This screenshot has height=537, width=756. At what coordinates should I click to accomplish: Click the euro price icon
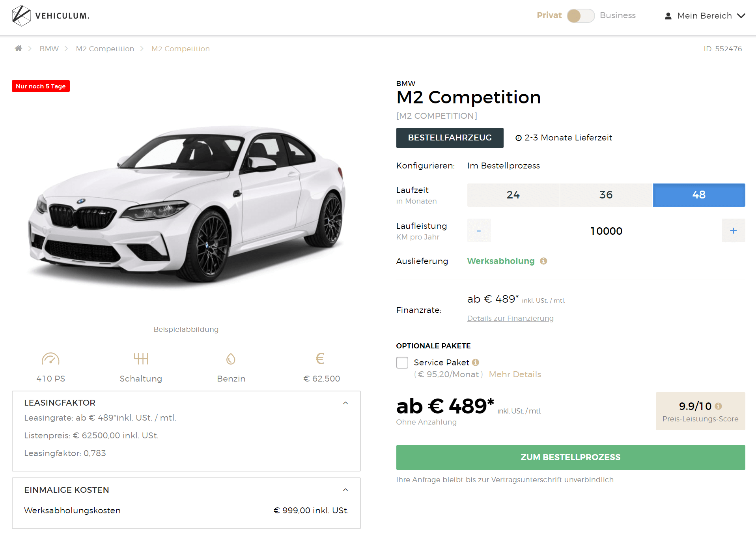pyautogui.click(x=320, y=359)
